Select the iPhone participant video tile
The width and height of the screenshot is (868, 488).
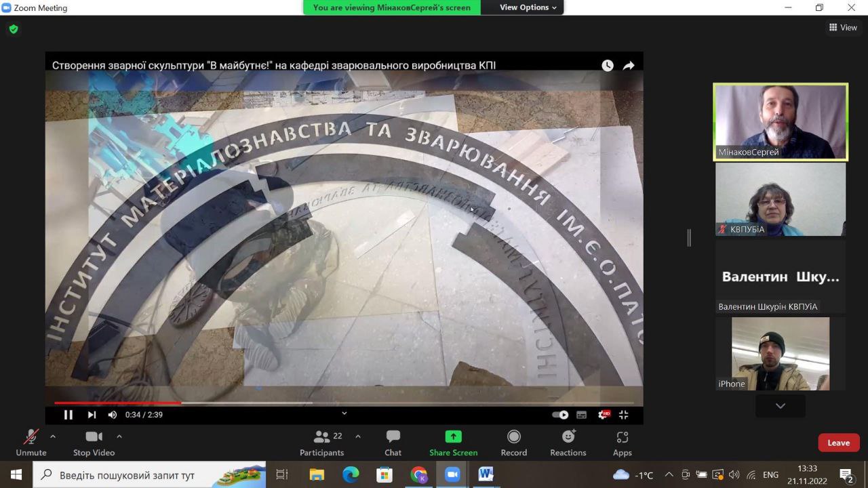click(x=781, y=354)
